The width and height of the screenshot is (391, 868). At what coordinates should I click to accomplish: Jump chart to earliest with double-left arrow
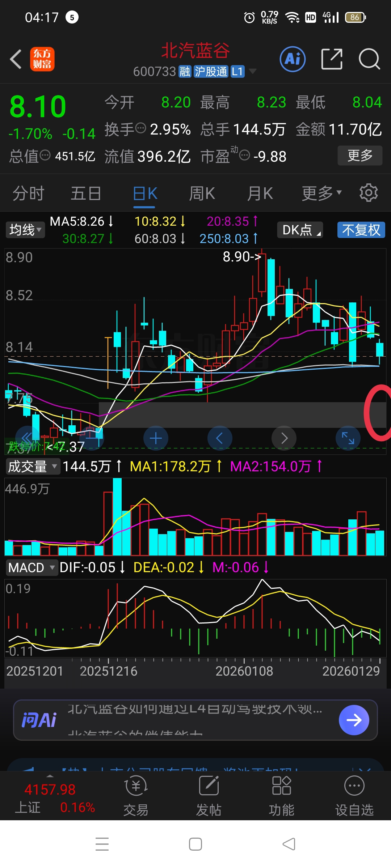28,438
